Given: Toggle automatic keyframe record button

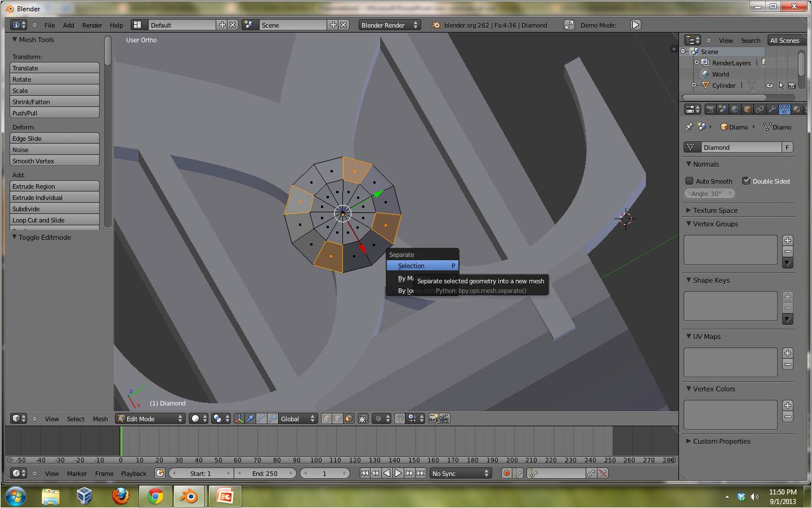Looking at the screenshot, I should (x=506, y=473).
